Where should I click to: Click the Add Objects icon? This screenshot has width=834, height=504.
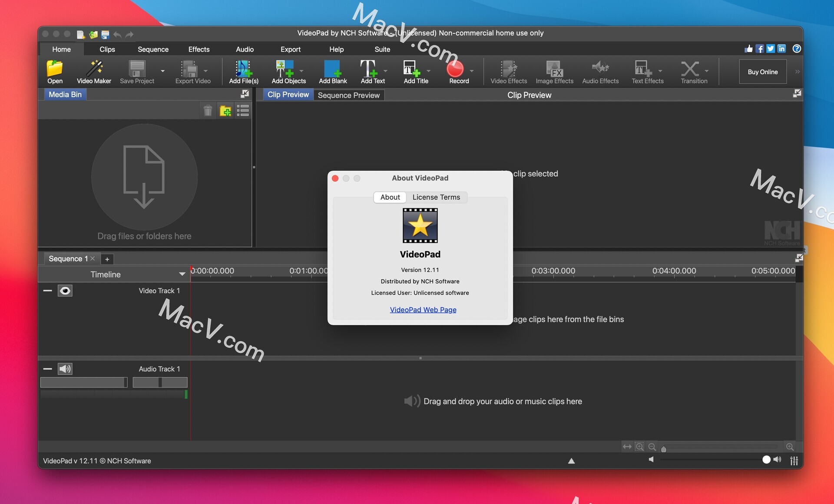(x=285, y=69)
